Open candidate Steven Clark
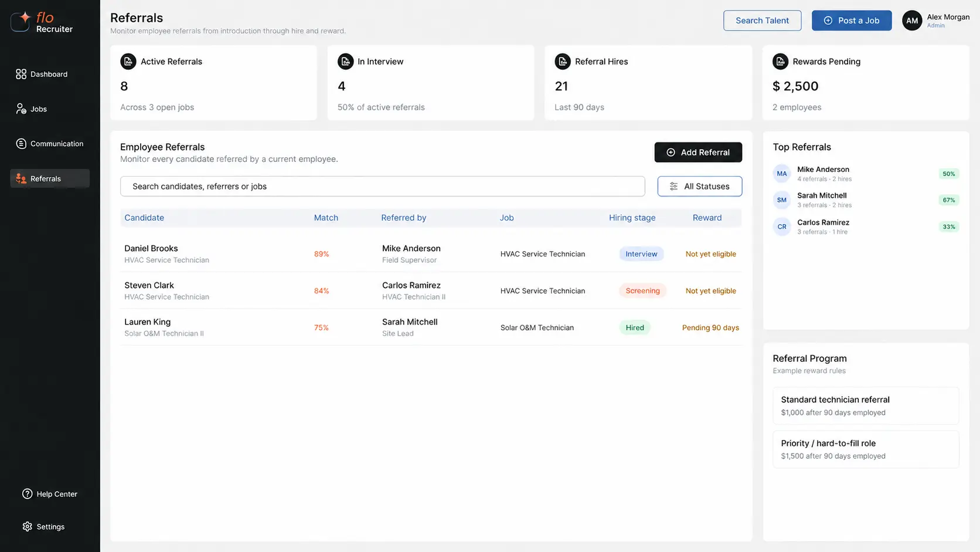The width and height of the screenshot is (980, 552). 149,285
